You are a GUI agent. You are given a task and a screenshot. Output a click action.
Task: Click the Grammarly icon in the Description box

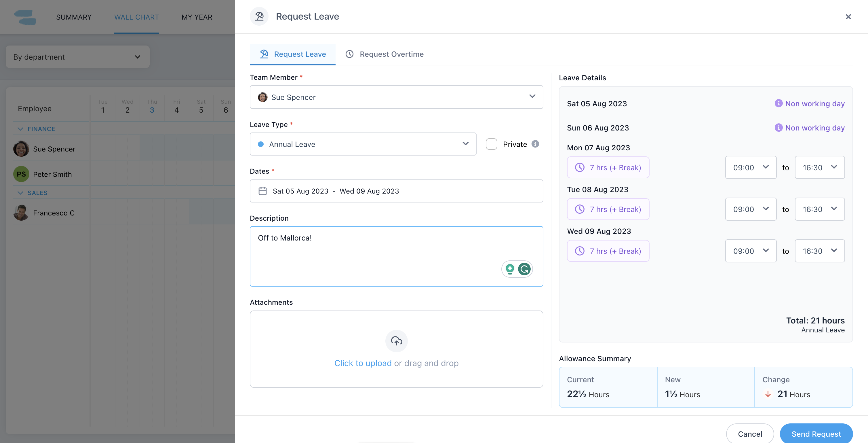tap(524, 269)
